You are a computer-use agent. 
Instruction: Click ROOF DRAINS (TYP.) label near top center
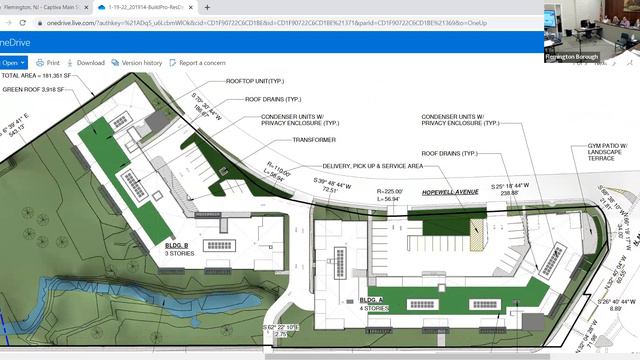coord(273,99)
